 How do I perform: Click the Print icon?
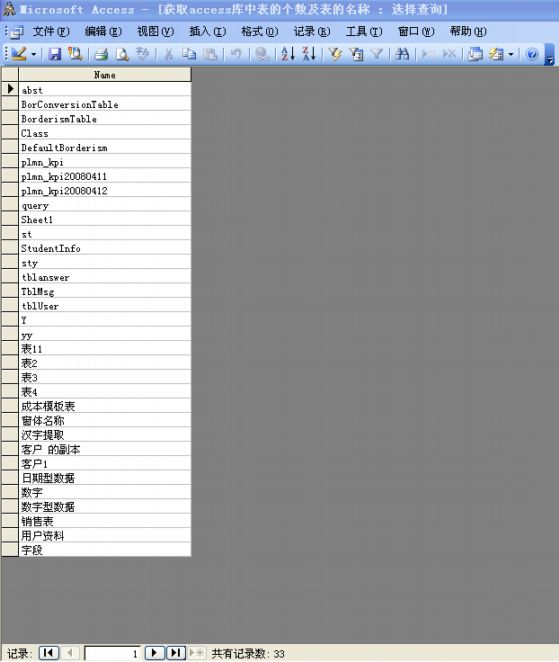(x=101, y=54)
